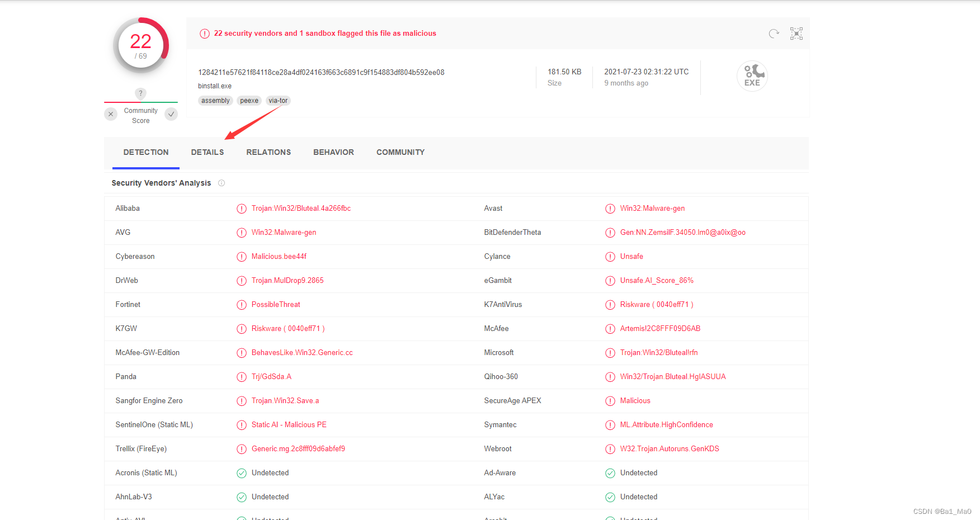Click the Acronis undetected checkmark icon
The image size is (980, 520).
(242, 473)
